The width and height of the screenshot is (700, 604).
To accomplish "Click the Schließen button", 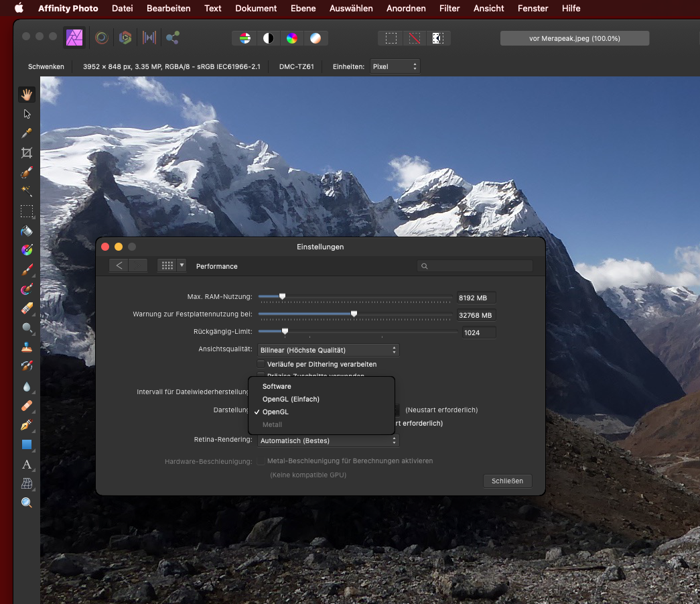I will click(507, 481).
